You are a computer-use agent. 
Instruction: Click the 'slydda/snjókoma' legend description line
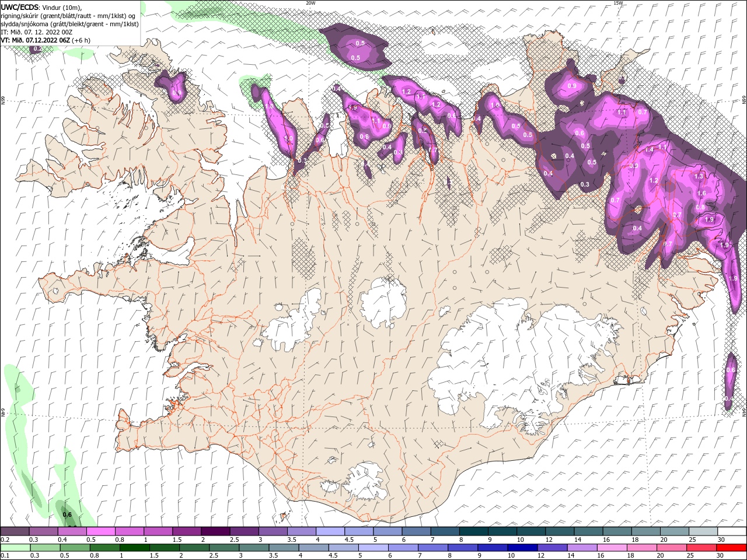point(69,24)
